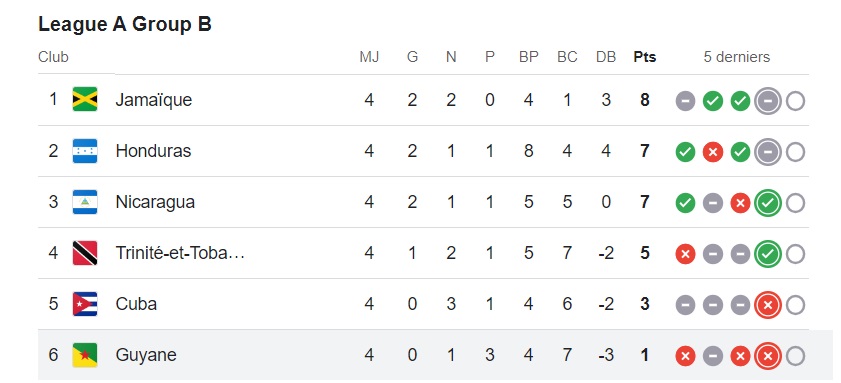Select the empty upcoming-match circle for Jamaïque
The image size is (841, 383).
795,101
